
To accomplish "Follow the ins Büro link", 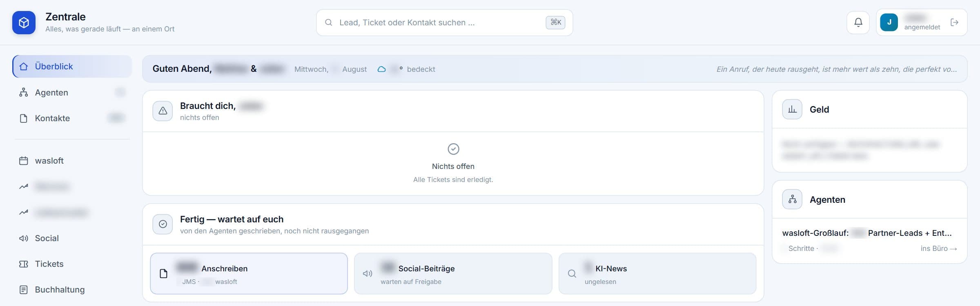I will pyautogui.click(x=939, y=248).
